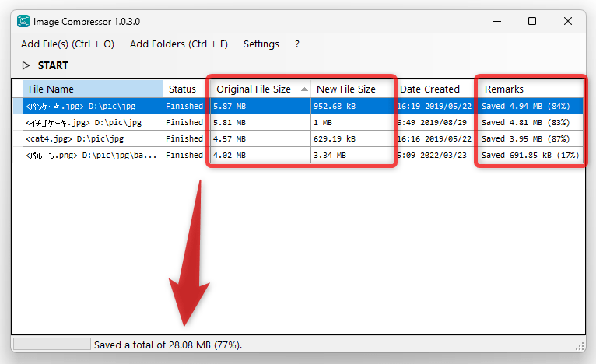Click the Saved a total of 28.08 MB text

[x=167, y=345]
